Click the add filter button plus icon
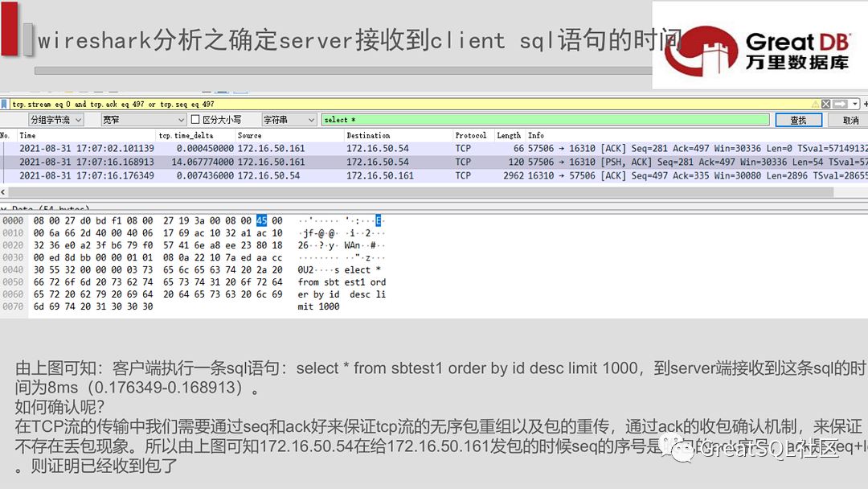868x489 pixels. point(866,104)
